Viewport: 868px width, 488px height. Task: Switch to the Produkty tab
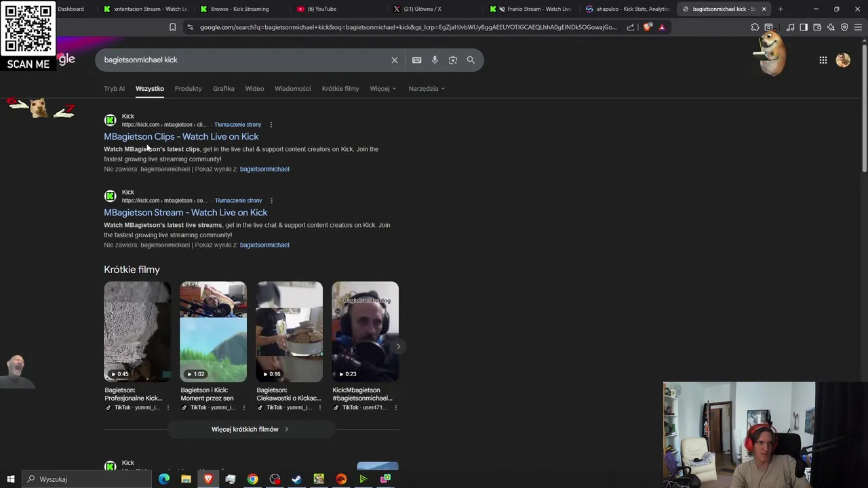point(188,89)
